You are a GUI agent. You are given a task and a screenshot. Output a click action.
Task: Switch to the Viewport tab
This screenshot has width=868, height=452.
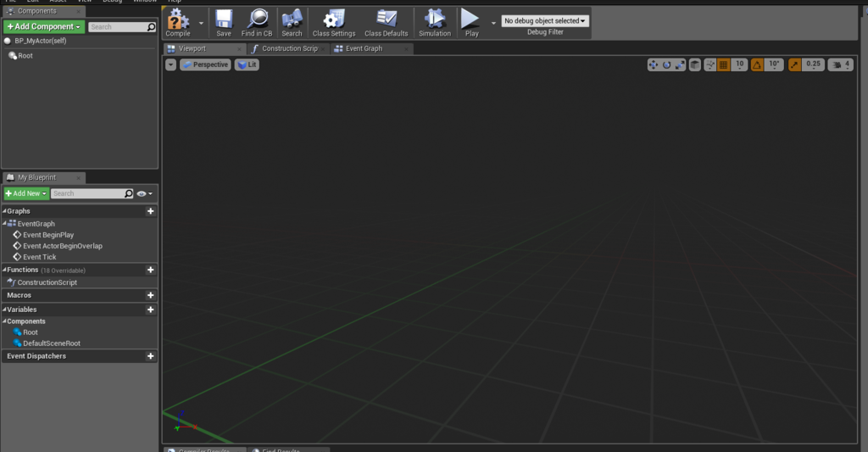tap(203, 48)
